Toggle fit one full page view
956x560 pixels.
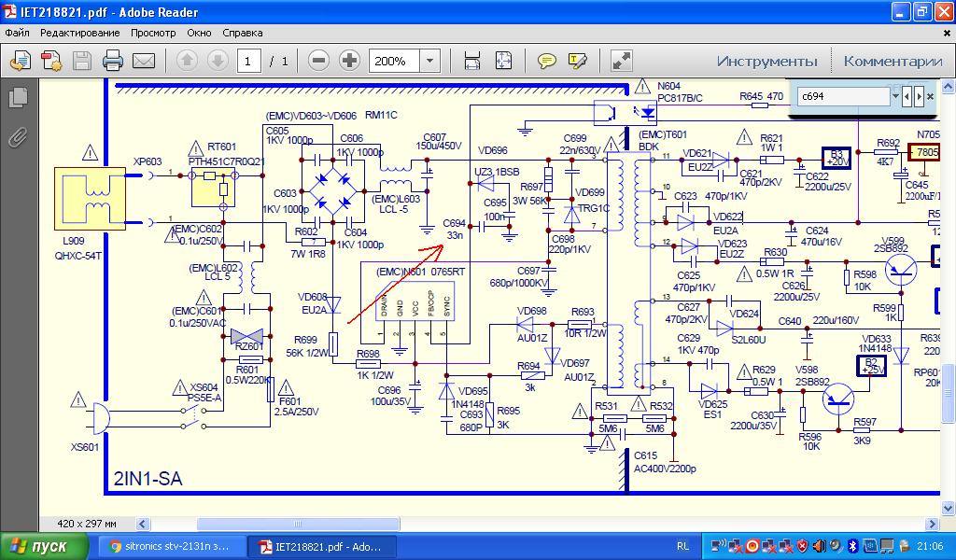click(503, 62)
